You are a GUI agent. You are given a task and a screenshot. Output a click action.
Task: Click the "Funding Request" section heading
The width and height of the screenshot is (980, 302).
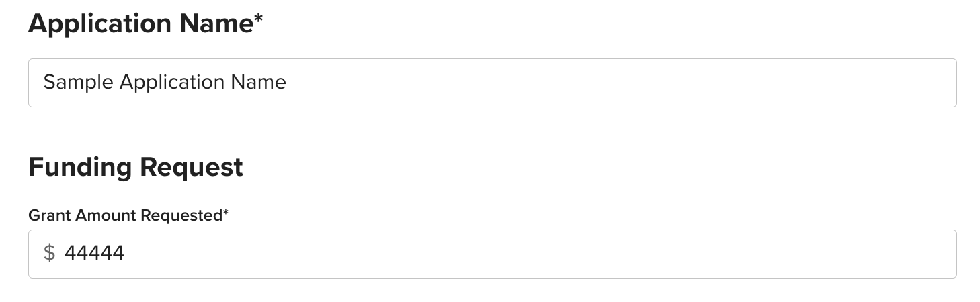(136, 166)
